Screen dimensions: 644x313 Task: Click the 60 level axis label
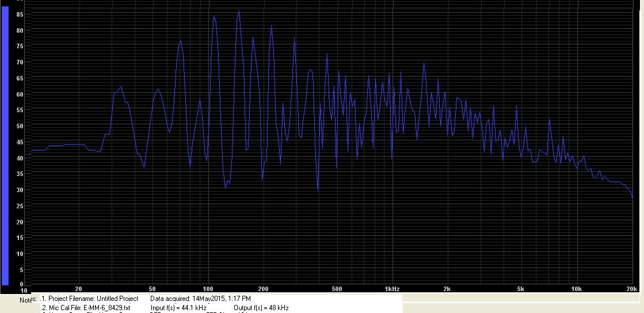coord(20,94)
